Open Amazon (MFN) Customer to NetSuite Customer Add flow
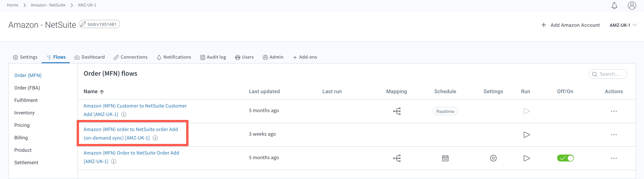 coord(135,110)
